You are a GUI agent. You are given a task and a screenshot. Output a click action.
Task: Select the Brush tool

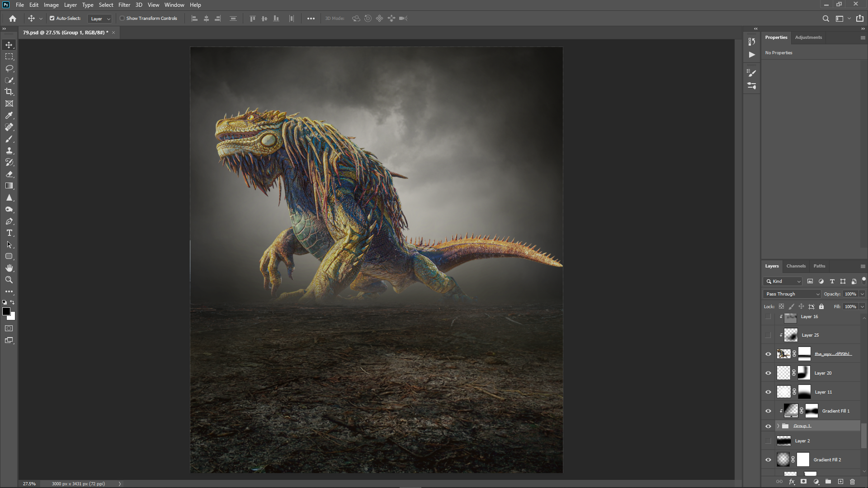9,139
